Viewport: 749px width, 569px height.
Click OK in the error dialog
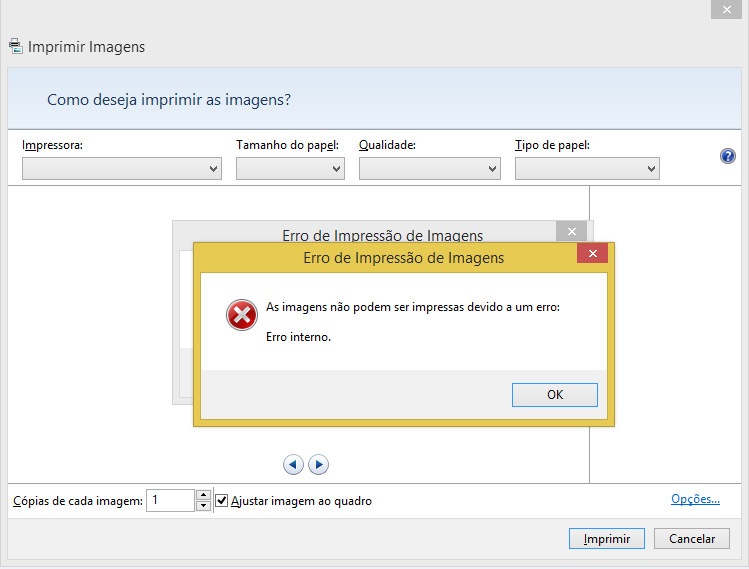tap(555, 395)
